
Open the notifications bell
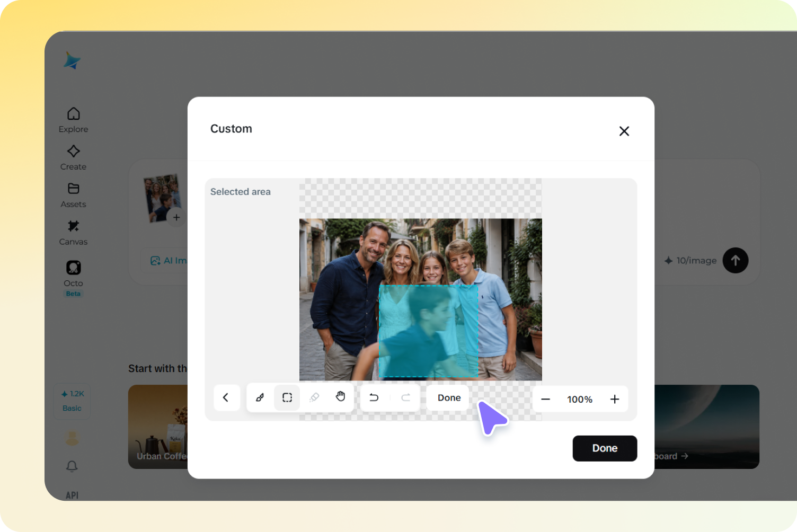click(x=72, y=466)
